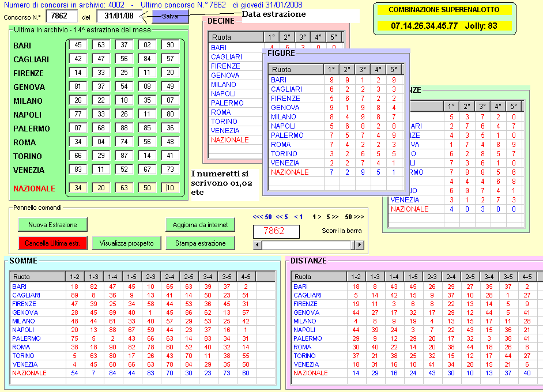Click ROMA label in extraction panel
This screenshot has height=392, width=543.
point(24,142)
